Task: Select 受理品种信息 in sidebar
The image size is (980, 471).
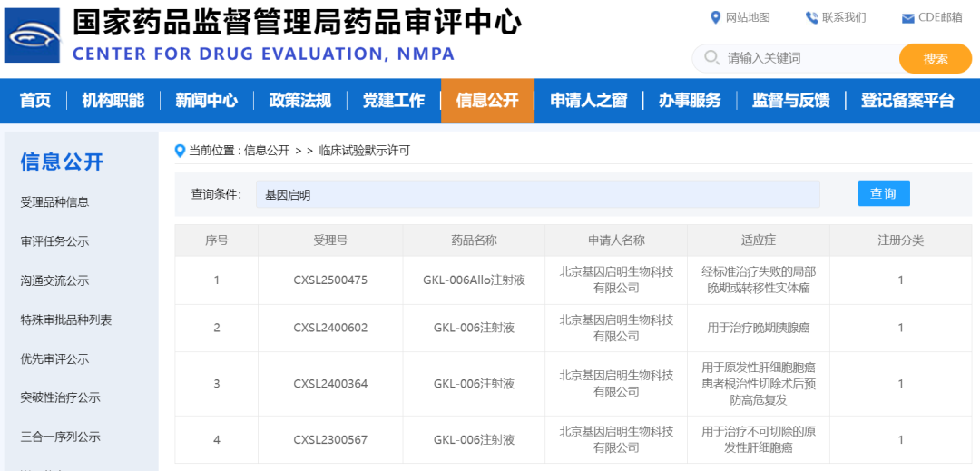Action: click(x=55, y=202)
